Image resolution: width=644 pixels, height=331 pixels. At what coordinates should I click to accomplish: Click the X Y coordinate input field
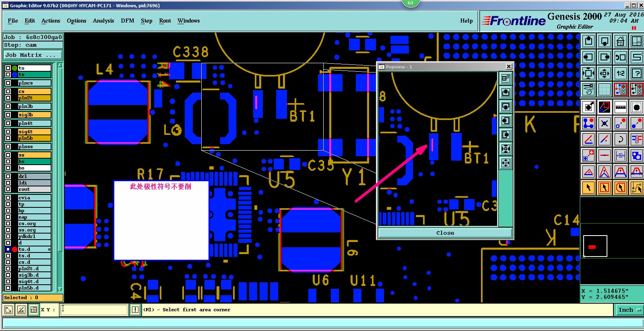(94, 310)
